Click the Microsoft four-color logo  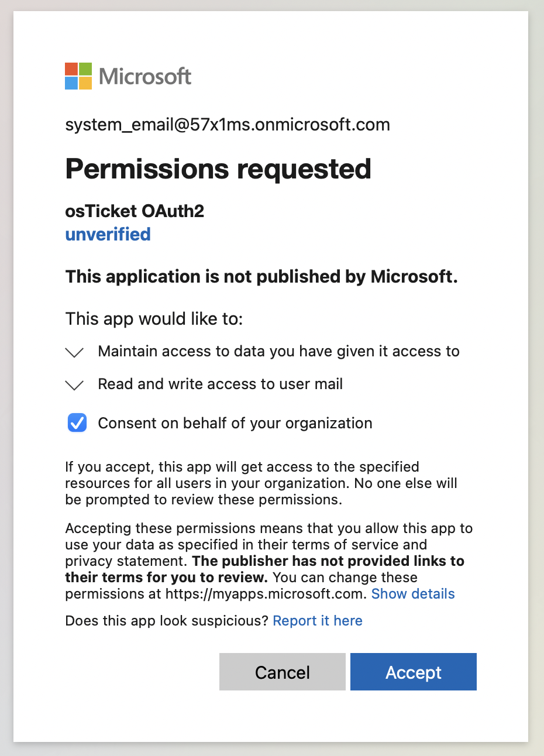click(x=78, y=76)
